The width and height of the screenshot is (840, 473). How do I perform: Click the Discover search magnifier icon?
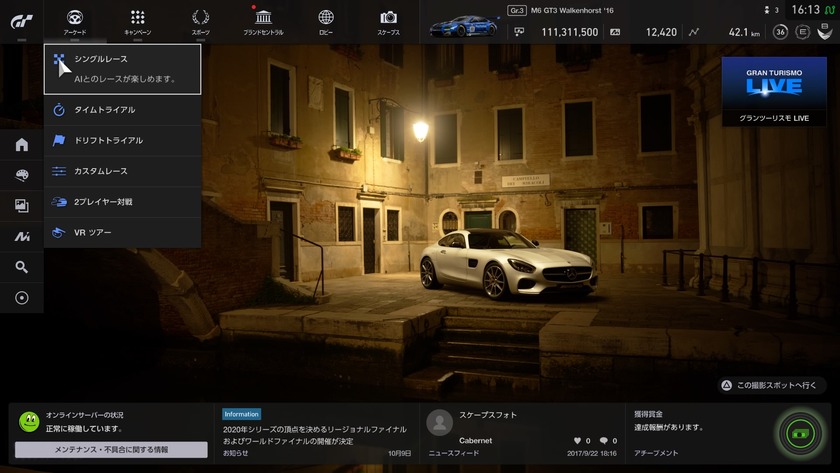21,267
